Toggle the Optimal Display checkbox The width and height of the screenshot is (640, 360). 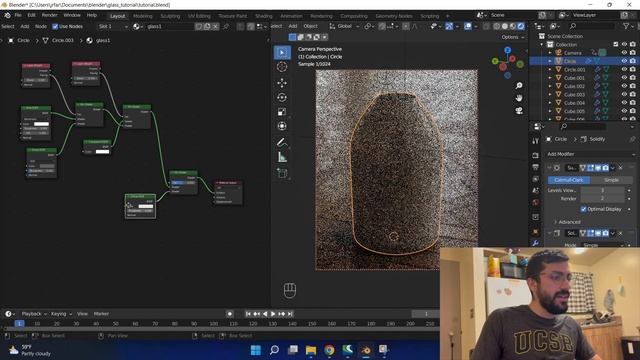[584, 209]
